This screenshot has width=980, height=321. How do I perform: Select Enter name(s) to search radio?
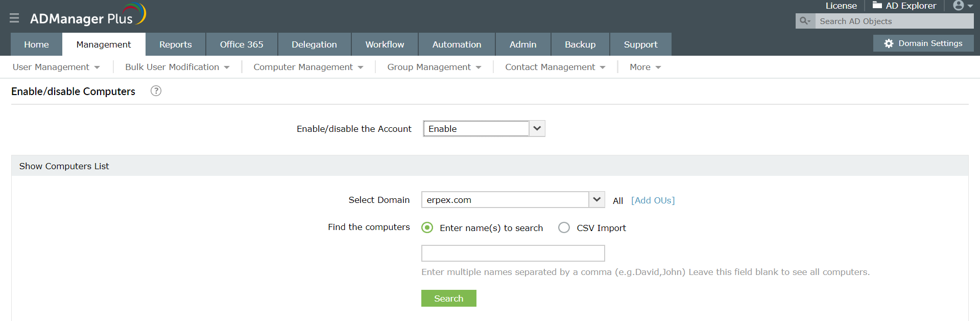point(427,227)
